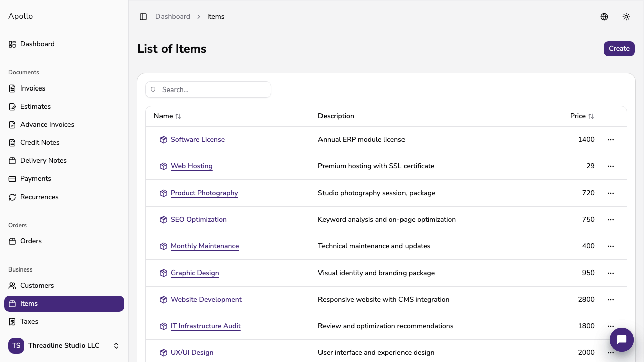Click the cube icon beside Graphic Design
Screen dimensions: 644x362
[x=164, y=273]
